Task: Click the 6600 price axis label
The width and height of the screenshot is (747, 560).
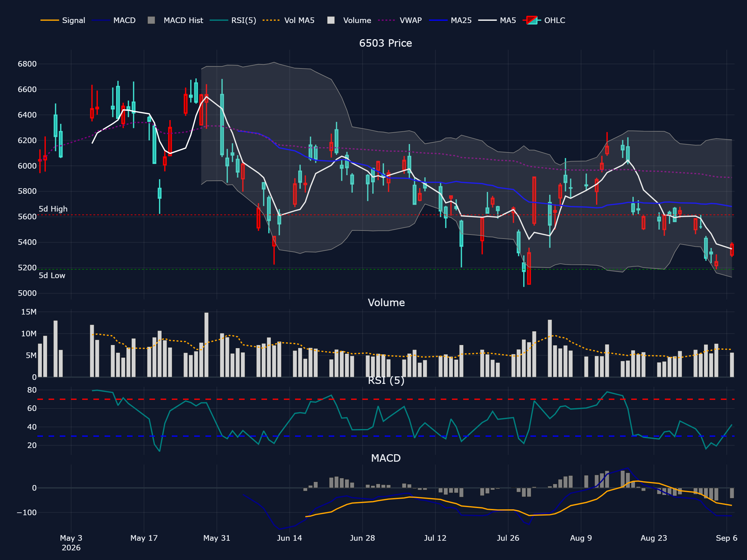Action: click(27, 90)
